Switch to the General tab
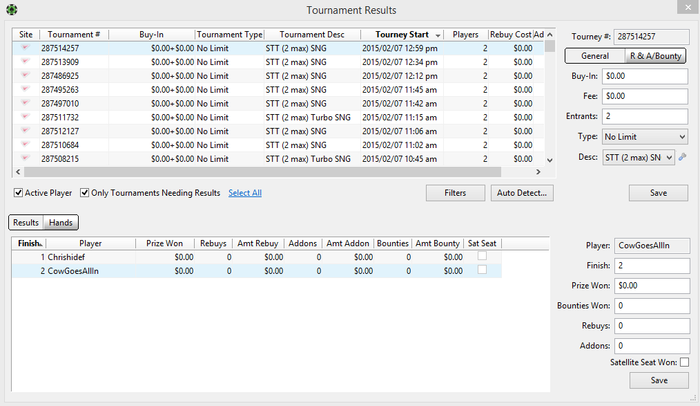The image size is (700, 406). click(595, 56)
